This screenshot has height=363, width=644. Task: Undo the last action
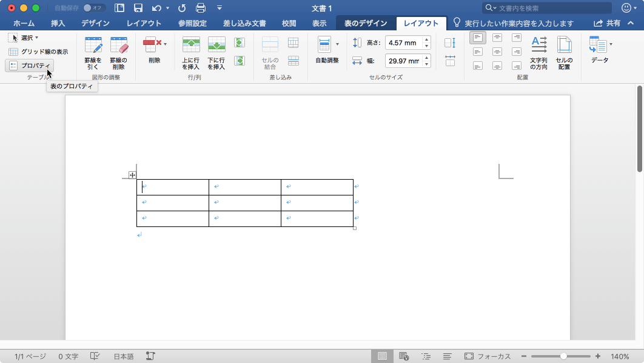tap(156, 8)
